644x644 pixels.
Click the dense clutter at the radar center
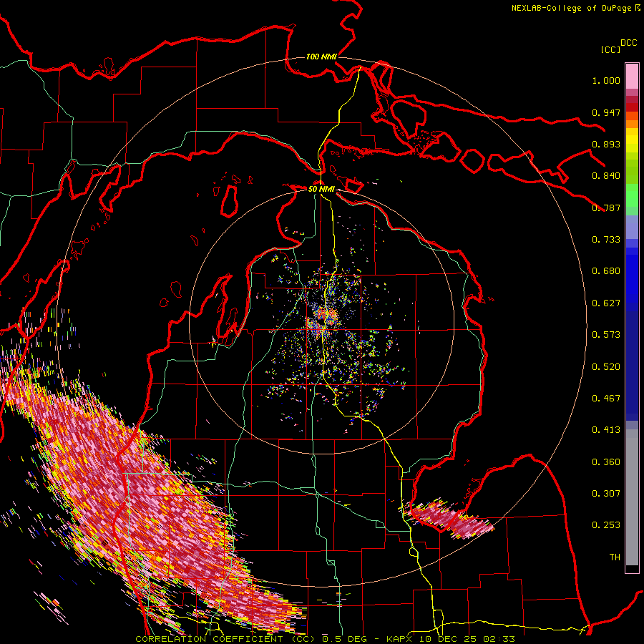pos(321,320)
